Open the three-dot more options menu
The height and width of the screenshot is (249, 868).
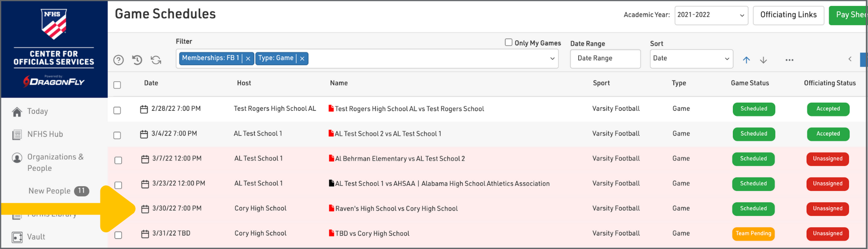[789, 60]
